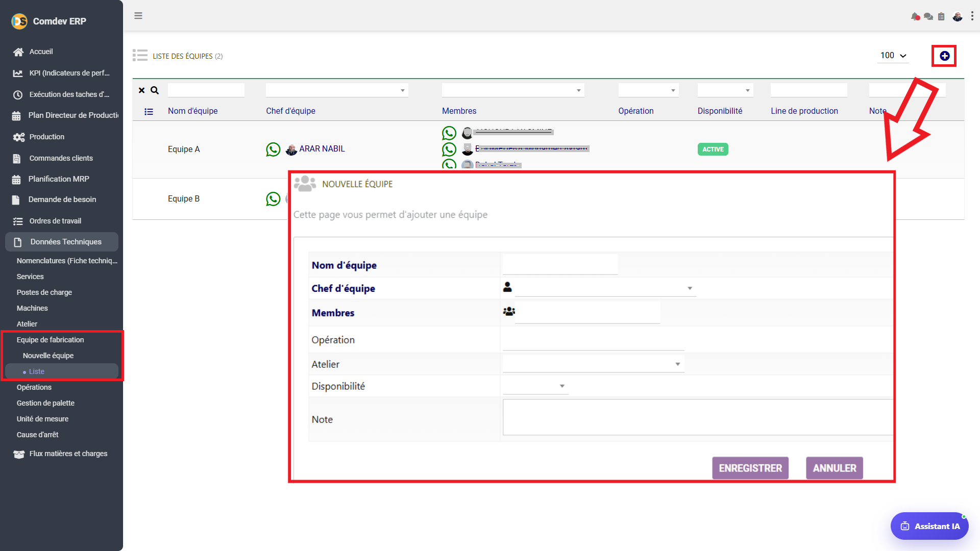Click the add new team plus icon

click(x=944, y=56)
